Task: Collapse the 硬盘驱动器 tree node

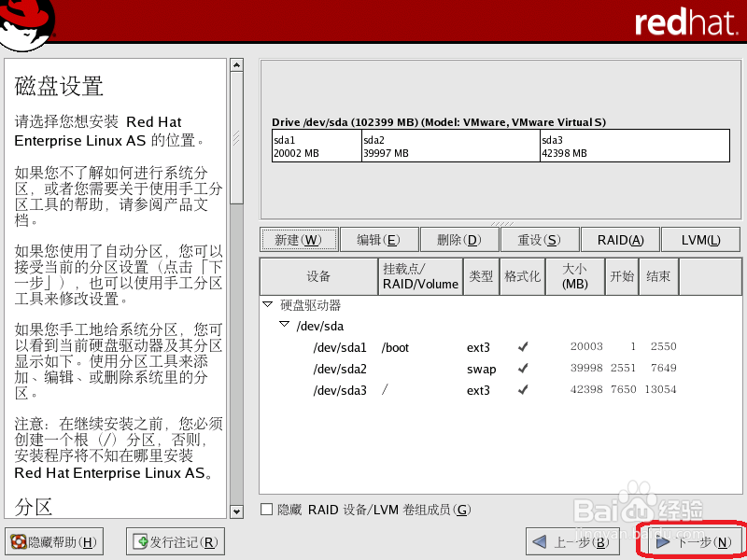Action: coord(268,304)
